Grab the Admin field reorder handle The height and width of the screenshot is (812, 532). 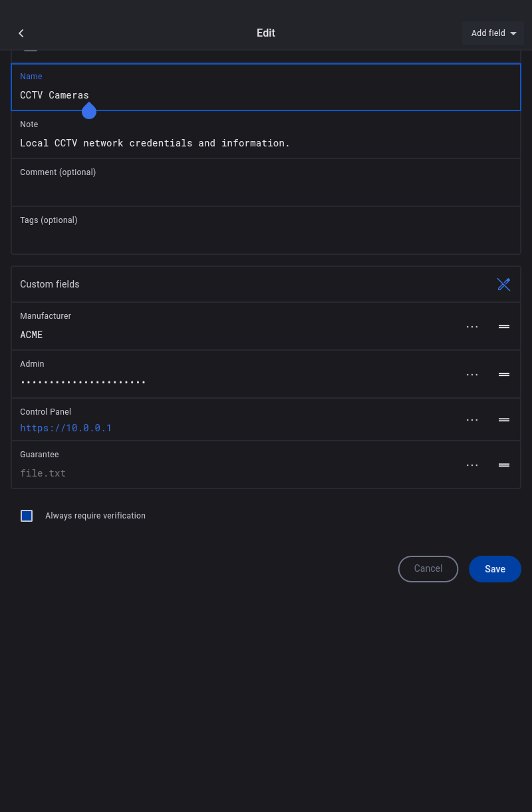(504, 375)
